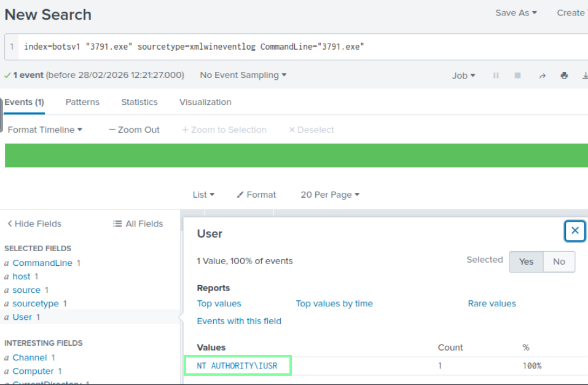Click the share job arrow icon
This screenshot has width=588, height=385.
coord(542,76)
